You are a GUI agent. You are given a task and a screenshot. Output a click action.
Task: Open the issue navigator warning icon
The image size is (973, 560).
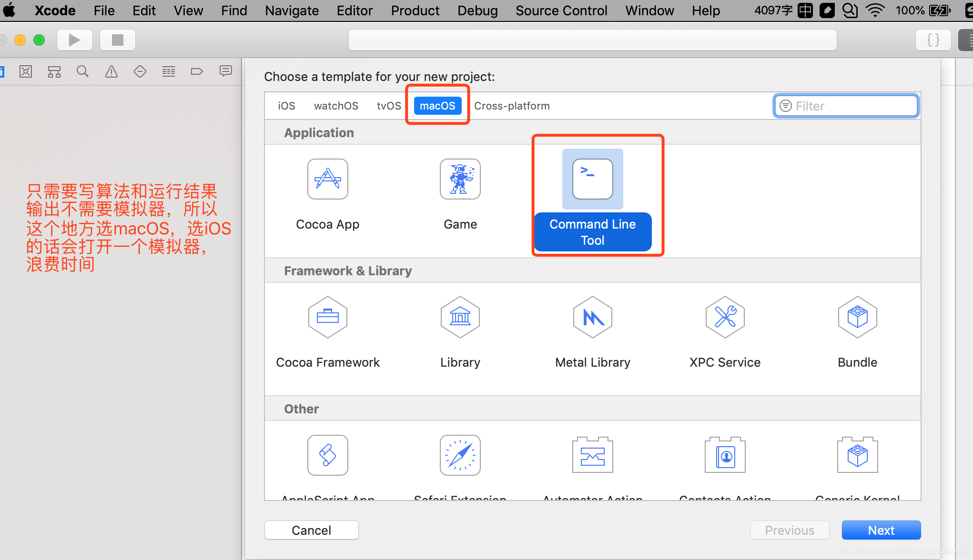point(111,71)
